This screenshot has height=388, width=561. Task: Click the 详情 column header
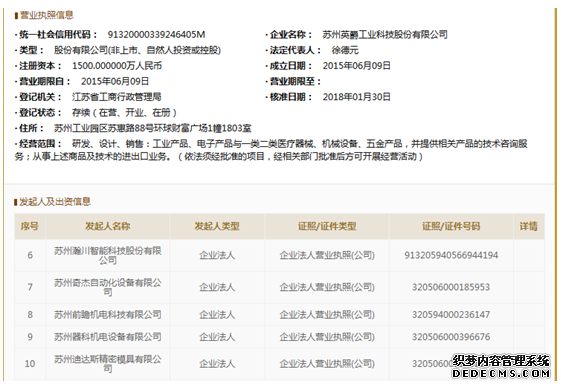(x=529, y=226)
